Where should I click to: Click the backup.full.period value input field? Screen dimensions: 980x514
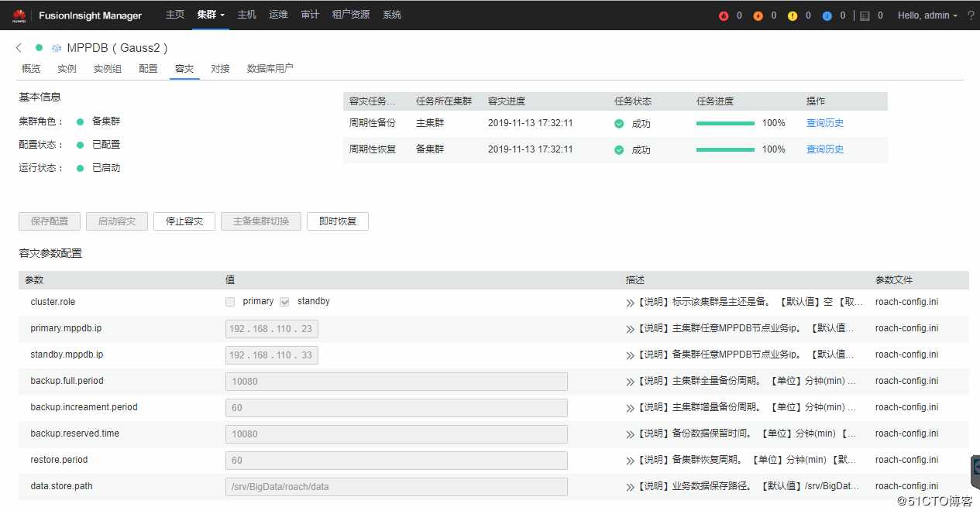coord(396,381)
